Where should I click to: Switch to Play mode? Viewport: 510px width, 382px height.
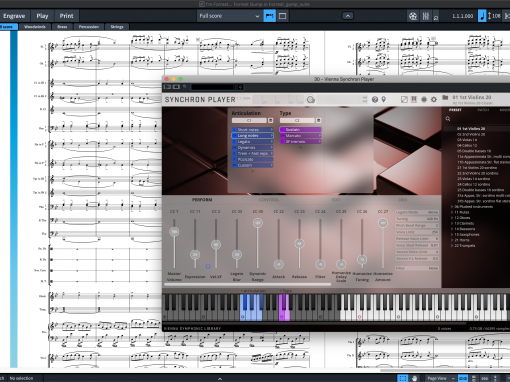pos(42,16)
